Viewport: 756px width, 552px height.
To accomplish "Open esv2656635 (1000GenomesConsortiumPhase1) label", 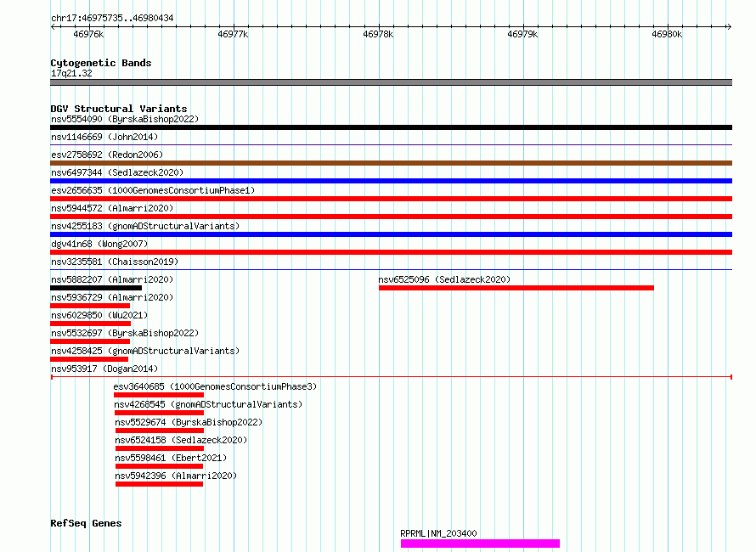I will [153, 190].
